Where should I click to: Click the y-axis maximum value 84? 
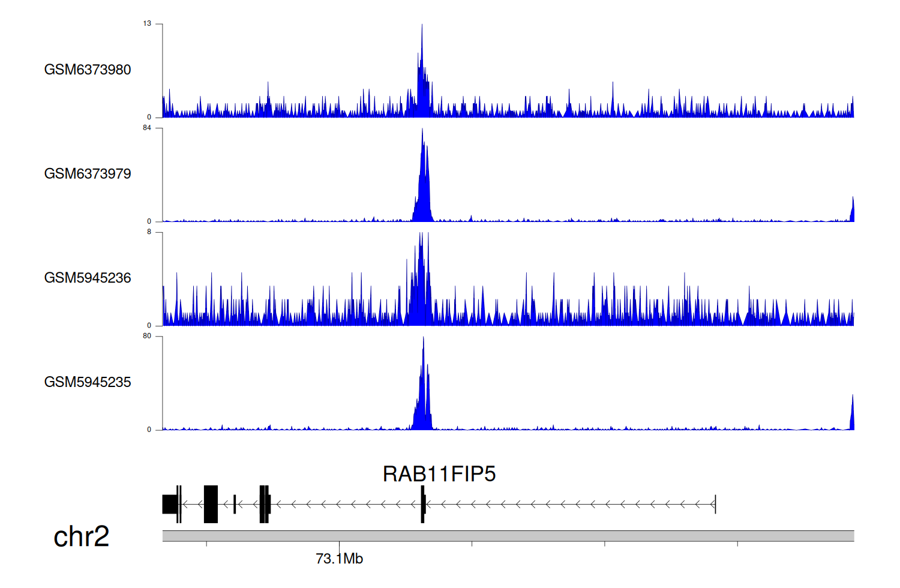(x=147, y=128)
